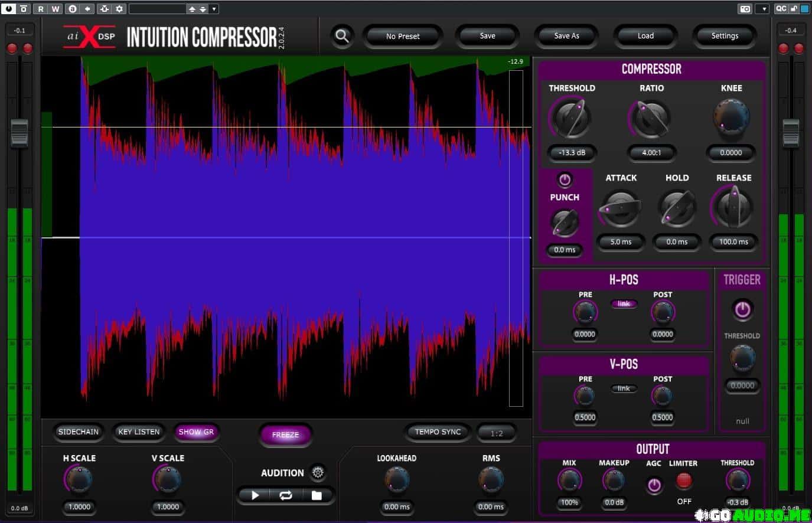
Task: Click the Hold knob
Action: (677, 208)
